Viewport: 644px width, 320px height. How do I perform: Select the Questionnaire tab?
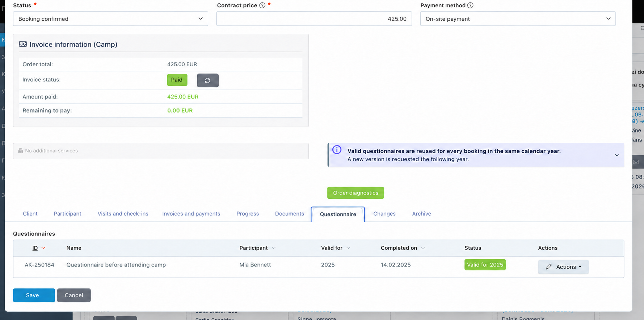point(338,214)
